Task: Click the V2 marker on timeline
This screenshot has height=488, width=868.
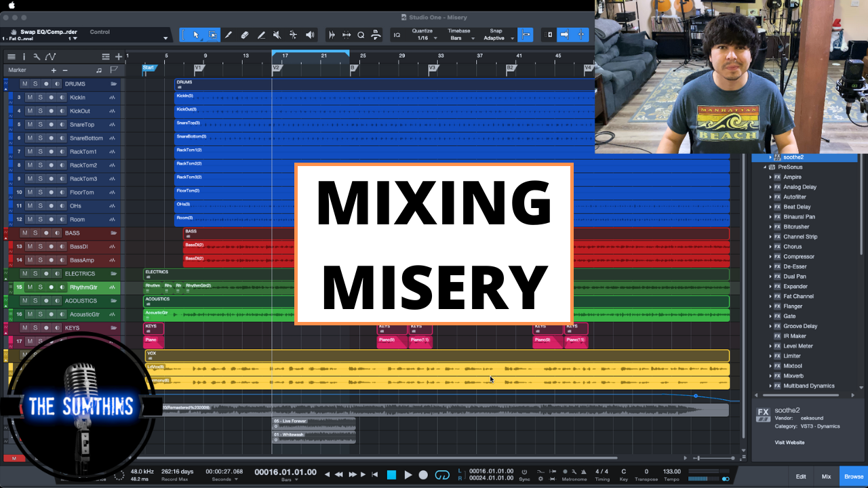Action: 277,68
